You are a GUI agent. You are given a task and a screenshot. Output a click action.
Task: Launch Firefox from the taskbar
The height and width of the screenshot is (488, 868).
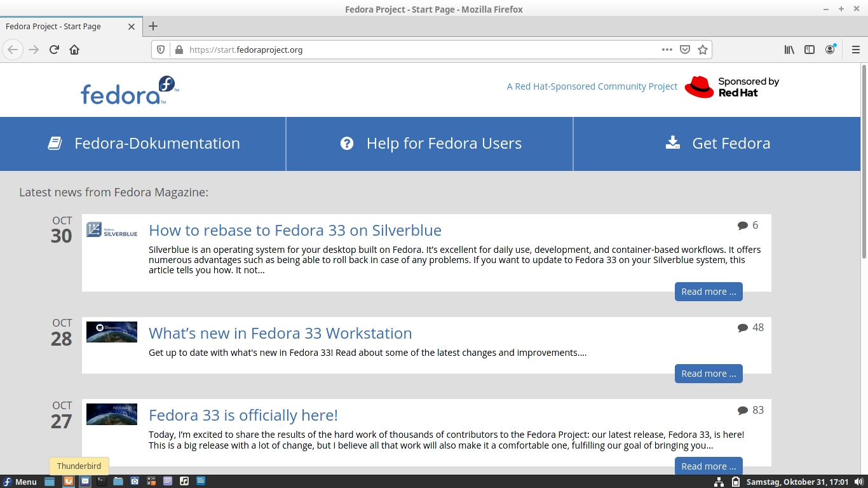[x=68, y=482]
